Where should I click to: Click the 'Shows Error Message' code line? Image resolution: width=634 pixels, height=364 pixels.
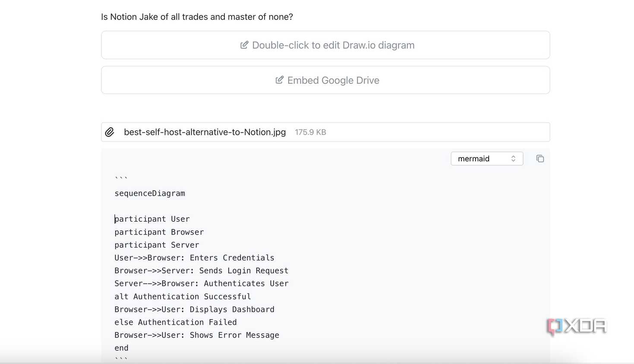click(x=197, y=335)
